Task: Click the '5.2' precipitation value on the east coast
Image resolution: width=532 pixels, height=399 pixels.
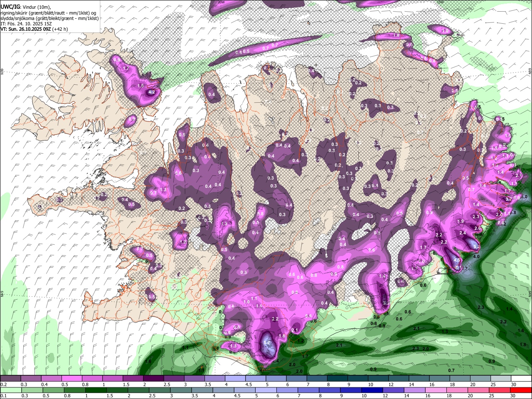Action: 477,246
